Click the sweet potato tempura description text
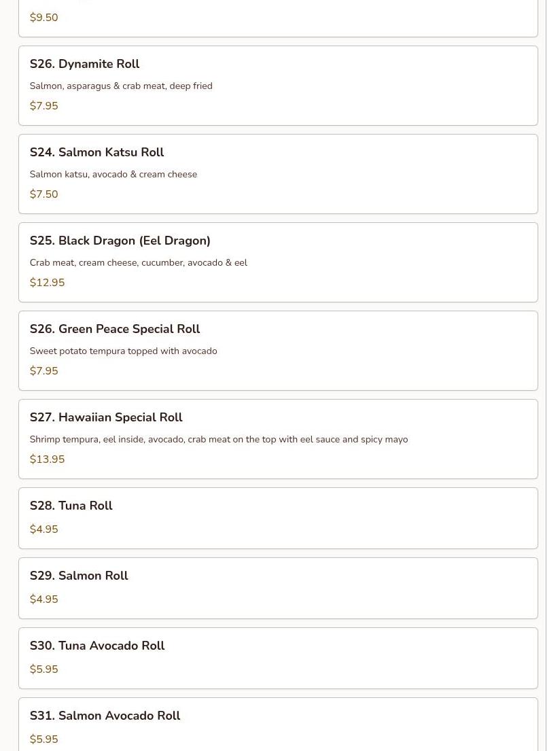 click(x=123, y=351)
